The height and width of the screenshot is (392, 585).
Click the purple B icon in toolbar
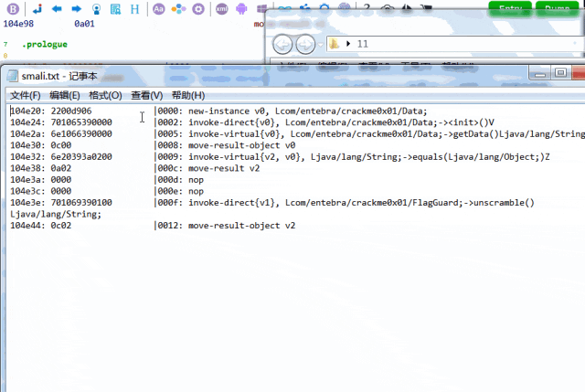13,9
